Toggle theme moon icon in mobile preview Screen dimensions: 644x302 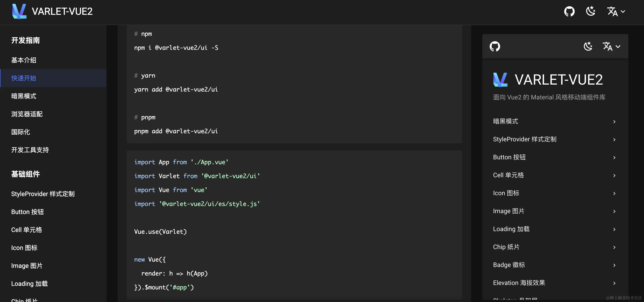[588, 46]
